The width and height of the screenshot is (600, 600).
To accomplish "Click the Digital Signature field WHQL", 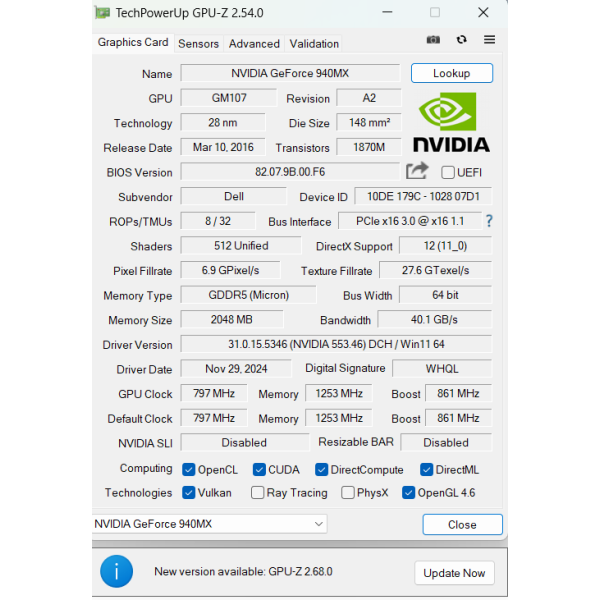I will click(442, 369).
